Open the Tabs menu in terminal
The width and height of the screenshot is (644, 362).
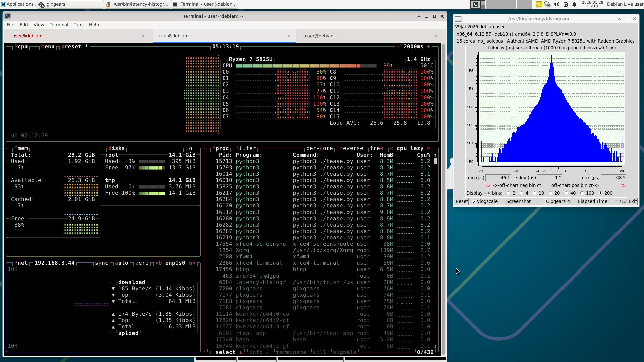click(x=78, y=25)
